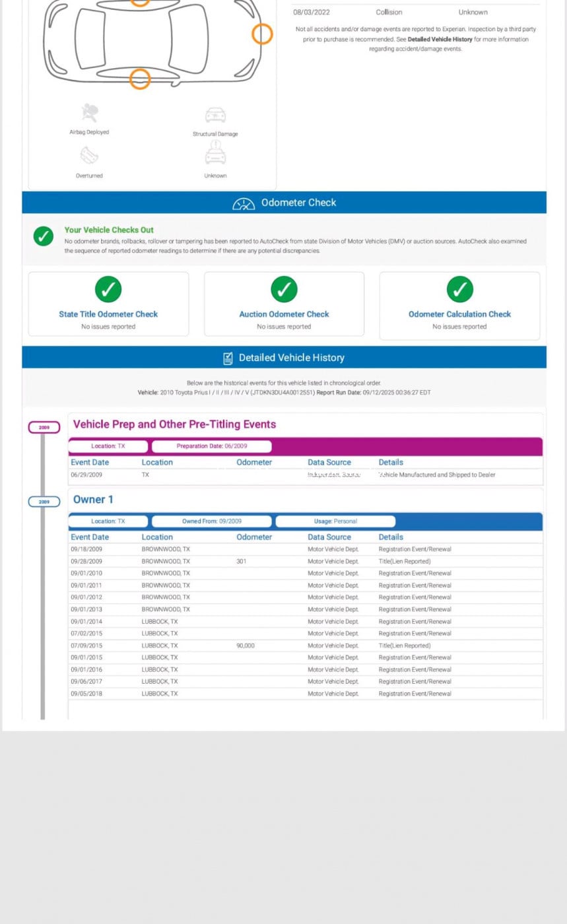Screen dimensions: 567x924
Task: Click the Overturned vehicle icon
Action: click(89, 155)
